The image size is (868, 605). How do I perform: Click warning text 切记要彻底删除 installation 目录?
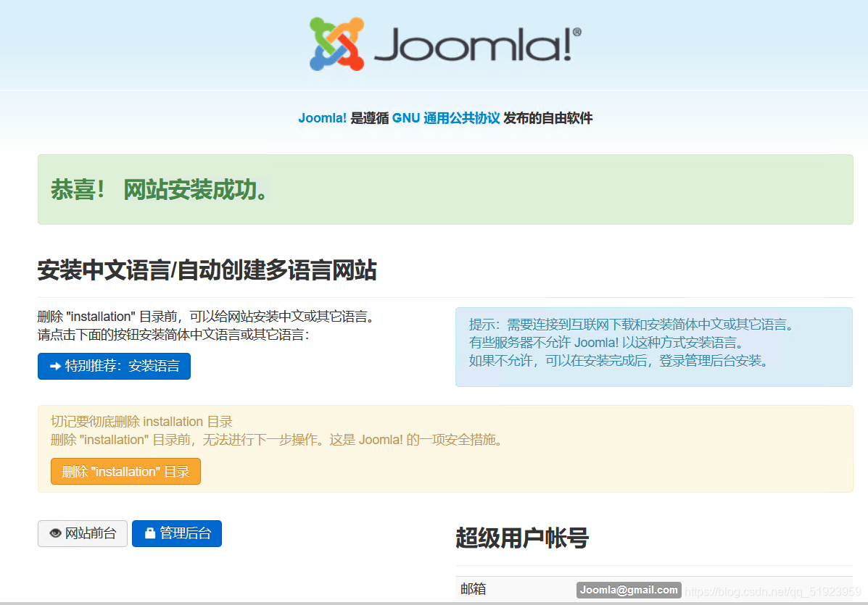click(x=141, y=422)
